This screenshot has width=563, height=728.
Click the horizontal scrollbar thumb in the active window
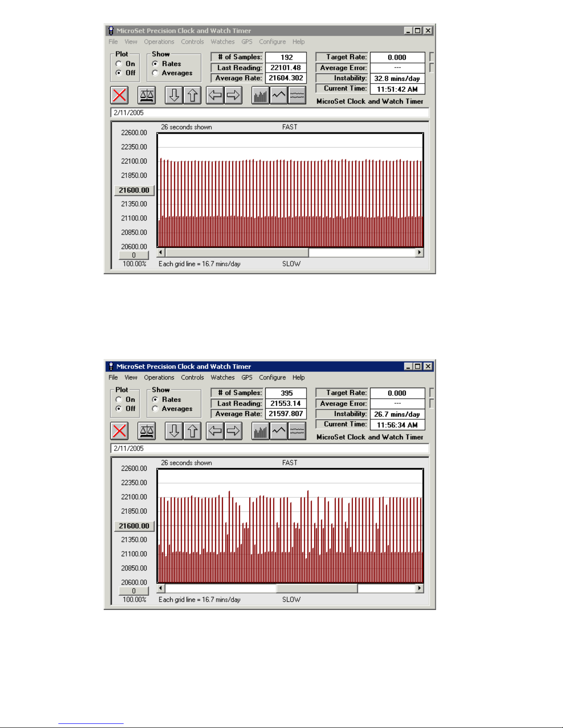tap(317, 588)
